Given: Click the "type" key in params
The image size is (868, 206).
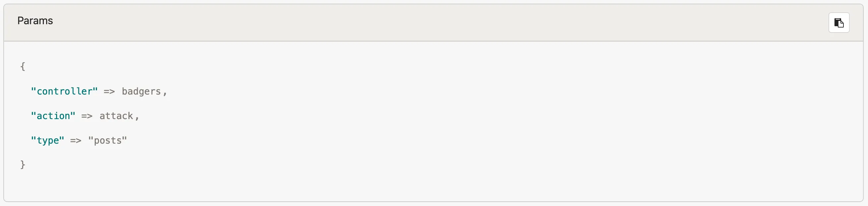Looking at the screenshot, I should click(x=47, y=140).
